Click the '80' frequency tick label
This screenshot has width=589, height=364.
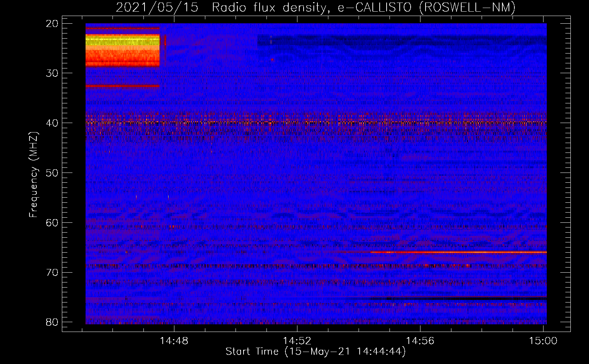52,322
